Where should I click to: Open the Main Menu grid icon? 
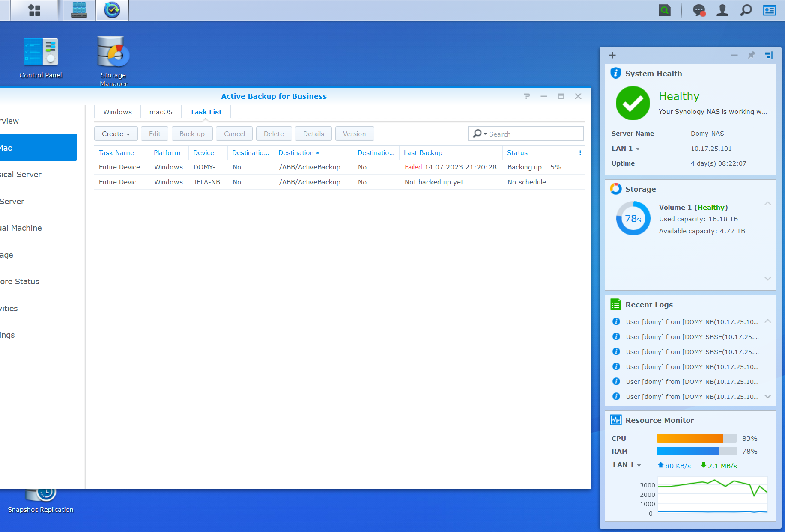[34, 10]
